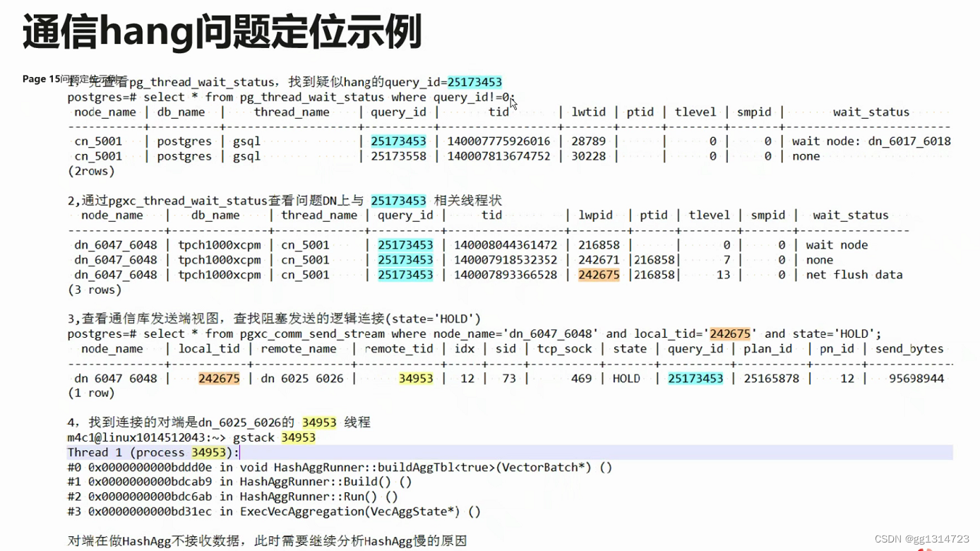980x551 pixels.
Task: Click tcp_sock value 469
Action: pyautogui.click(x=581, y=379)
